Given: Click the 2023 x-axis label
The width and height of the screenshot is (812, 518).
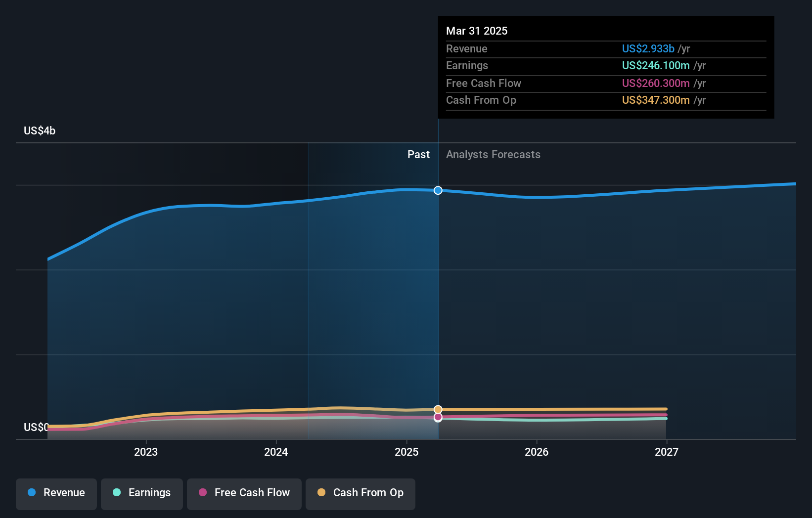Looking at the screenshot, I should coord(146,452).
